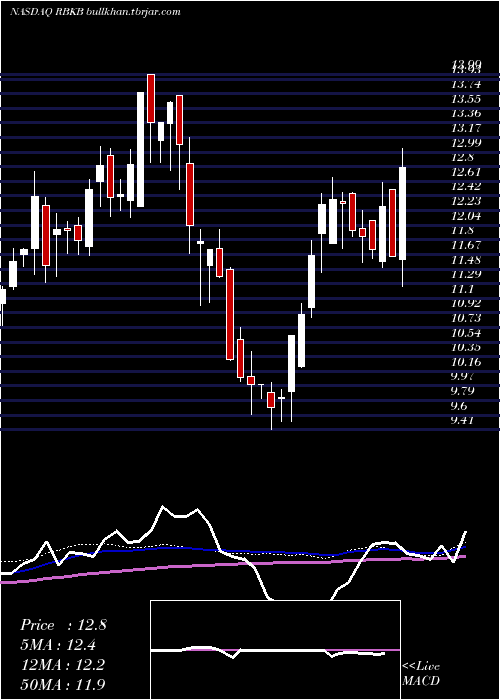Select the 12.42 price axis label
This screenshot has width=500, height=700.
(x=466, y=187)
